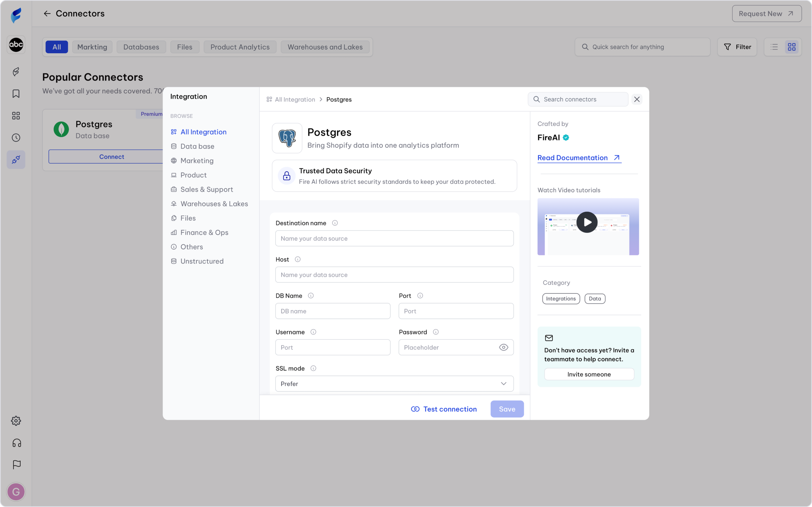The width and height of the screenshot is (812, 507).
Task: Click info icon beside SSL mode
Action: coord(313,368)
